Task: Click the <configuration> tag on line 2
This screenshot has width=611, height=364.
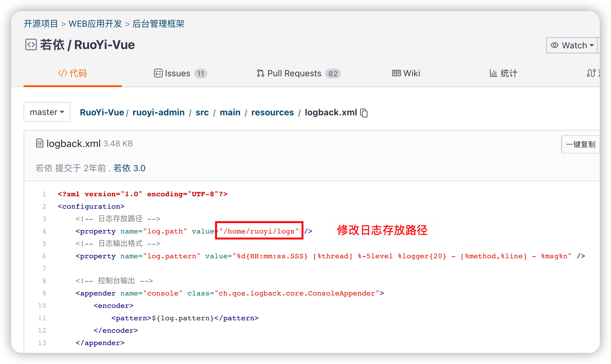Action: pyautogui.click(x=91, y=206)
